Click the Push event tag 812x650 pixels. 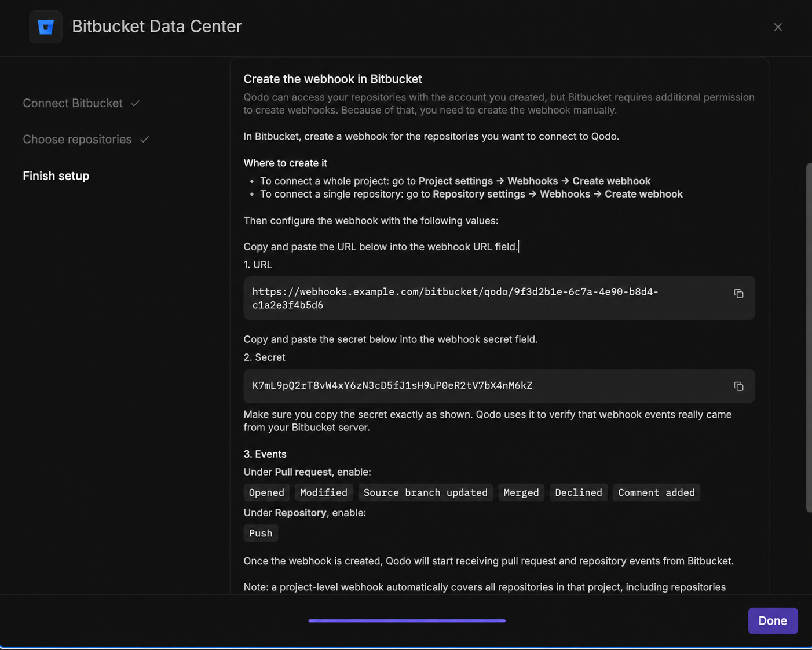coord(261,533)
